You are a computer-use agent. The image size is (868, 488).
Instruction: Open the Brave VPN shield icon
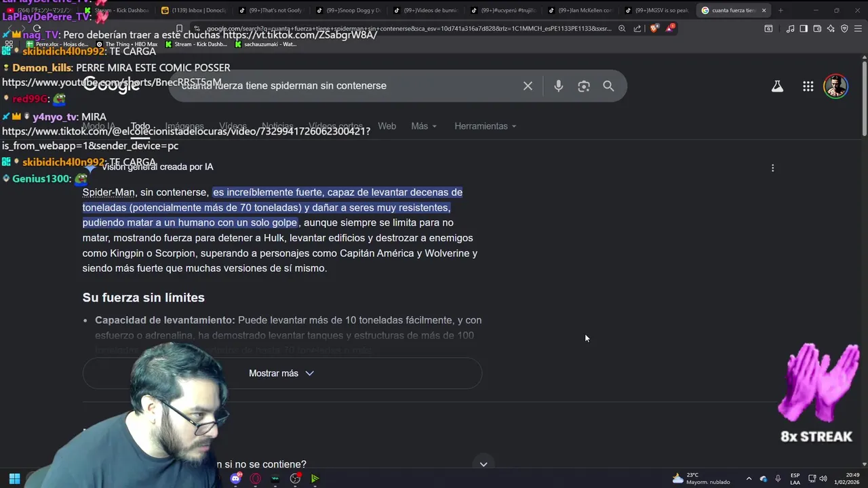click(x=844, y=28)
